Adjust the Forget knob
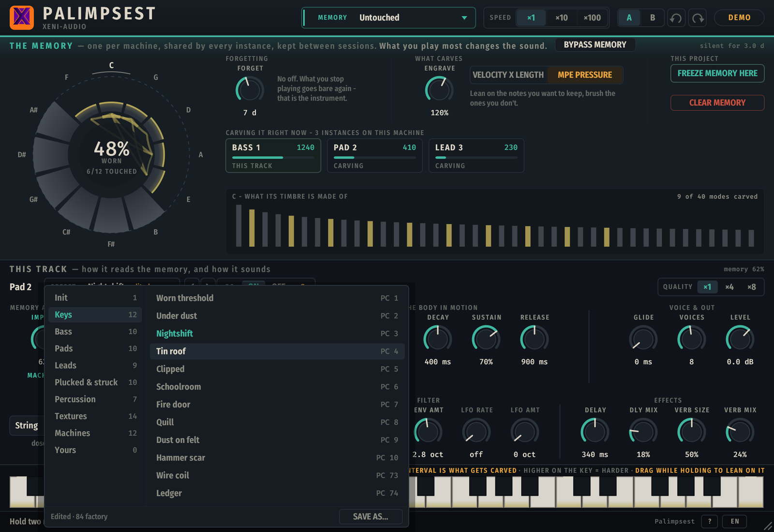Screen dimensions: 774x532 click(x=250, y=90)
